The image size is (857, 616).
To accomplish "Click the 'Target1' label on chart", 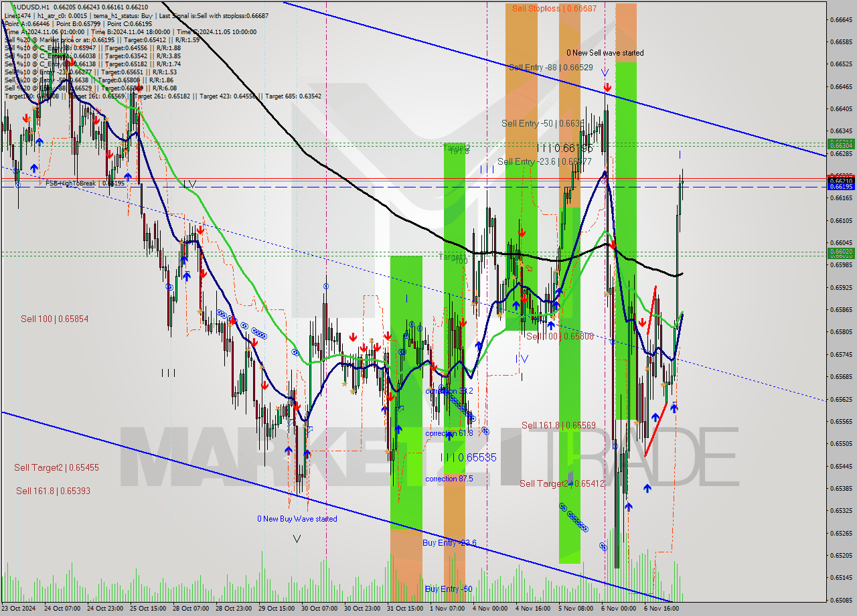I will 452,256.
